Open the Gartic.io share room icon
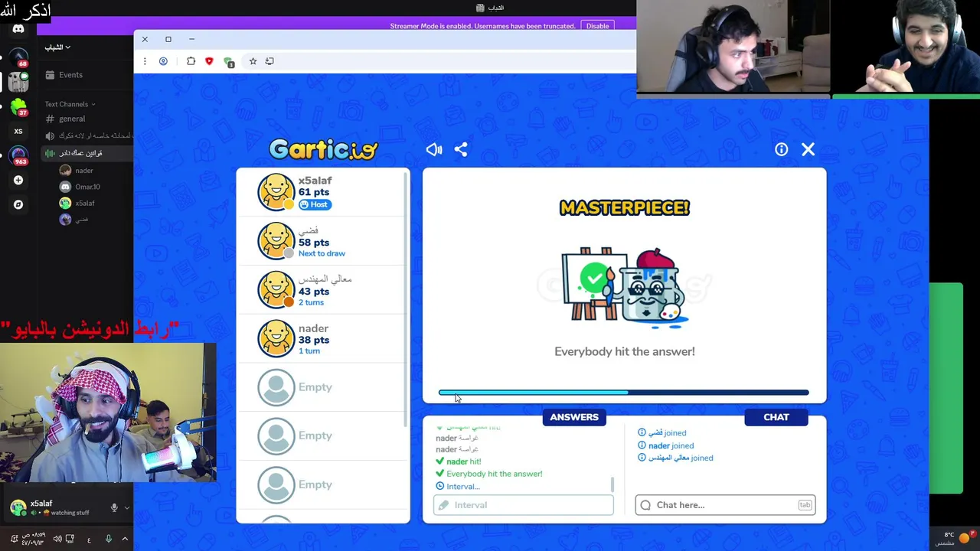Image resolution: width=980 pixels, height=551 pixels. 460,150
